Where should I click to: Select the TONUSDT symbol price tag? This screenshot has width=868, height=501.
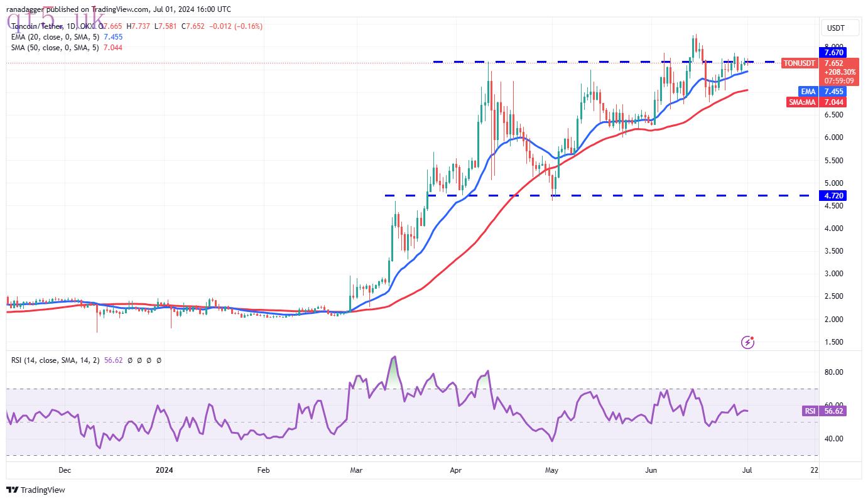click(x=800, y=63)
